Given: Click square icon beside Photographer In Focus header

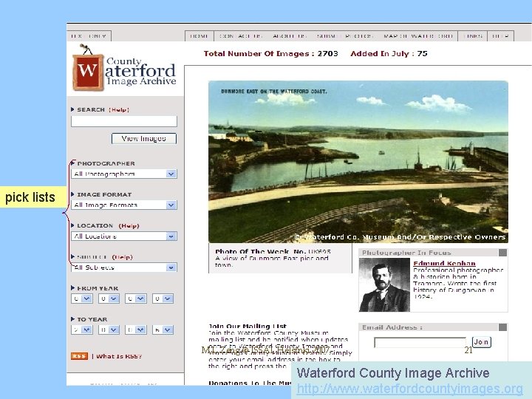Looking at the screenshot, I should (x=503, y=253).
